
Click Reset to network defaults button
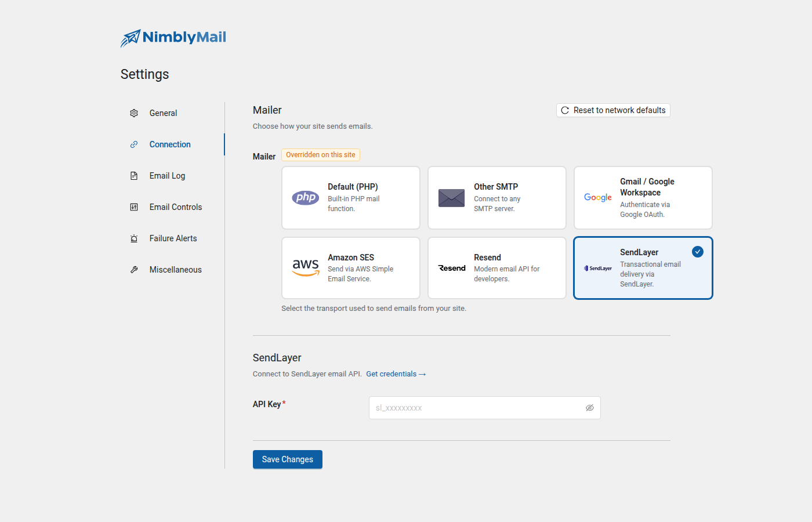613,110
